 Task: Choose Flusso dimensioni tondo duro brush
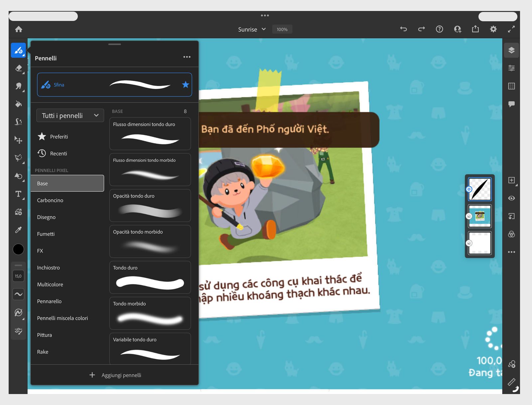click(x=150, y=134)
